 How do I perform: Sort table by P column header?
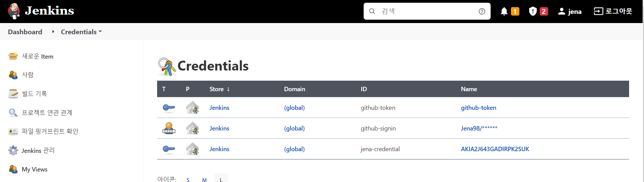[x=188, y=89]
